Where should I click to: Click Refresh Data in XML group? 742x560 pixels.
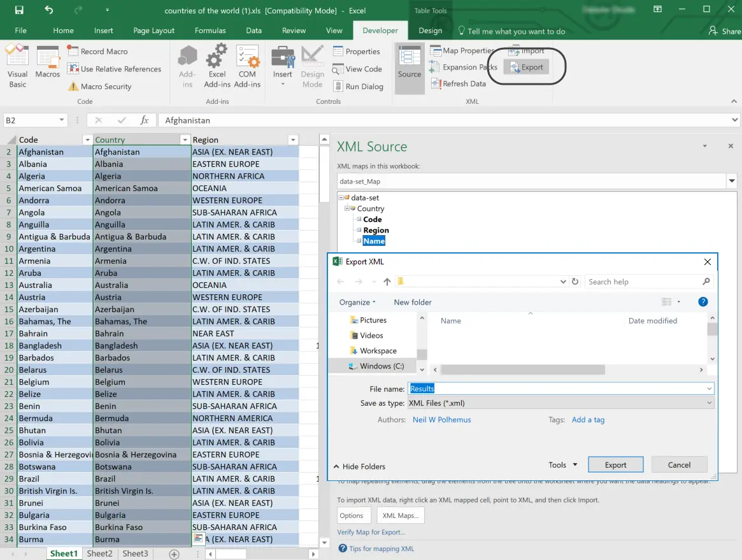point(458,84)
